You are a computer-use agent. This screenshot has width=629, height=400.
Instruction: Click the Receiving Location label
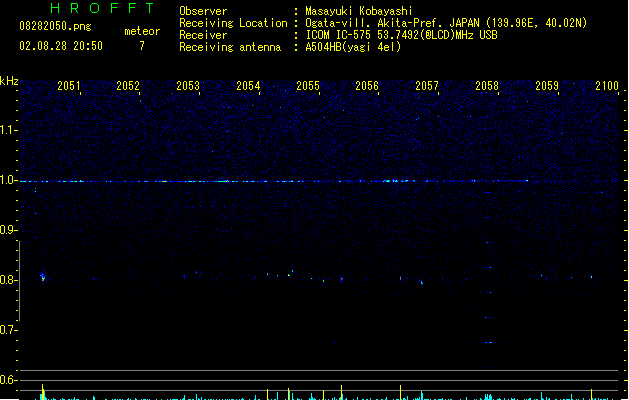(x=233, y=23)
